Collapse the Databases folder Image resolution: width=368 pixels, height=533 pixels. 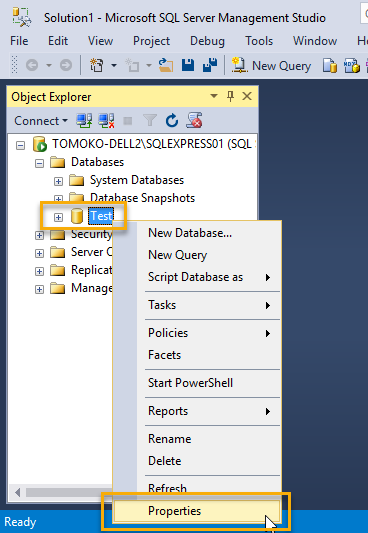coord(39,164)
